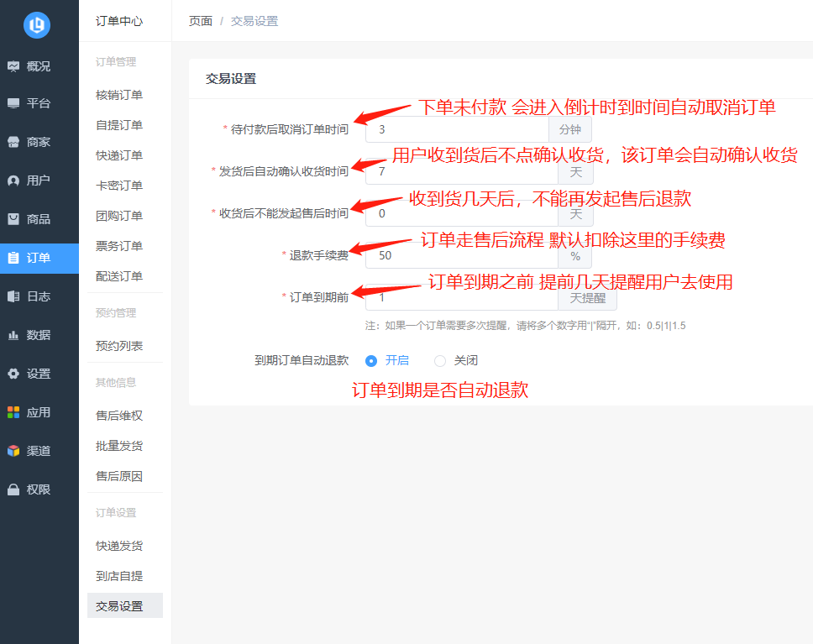Open 用户 user icon in sidebar
813x644 pixels.
[13, 181]
